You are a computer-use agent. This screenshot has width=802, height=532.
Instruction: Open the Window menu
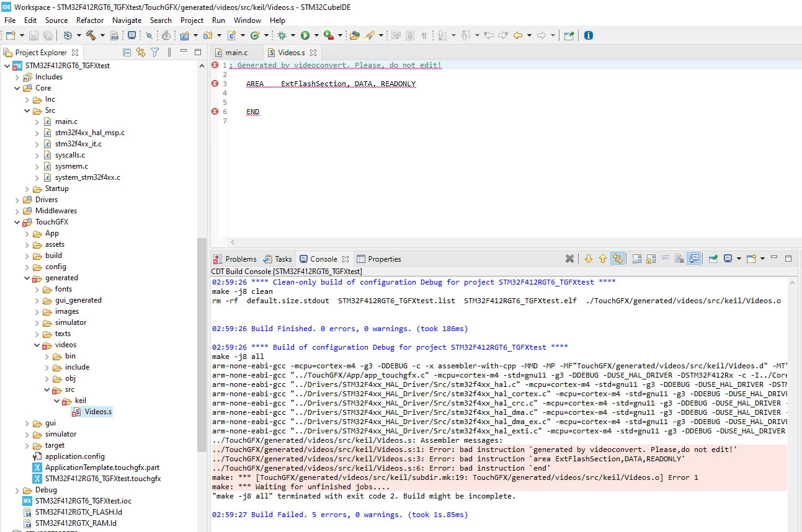(x=247, y=20)
